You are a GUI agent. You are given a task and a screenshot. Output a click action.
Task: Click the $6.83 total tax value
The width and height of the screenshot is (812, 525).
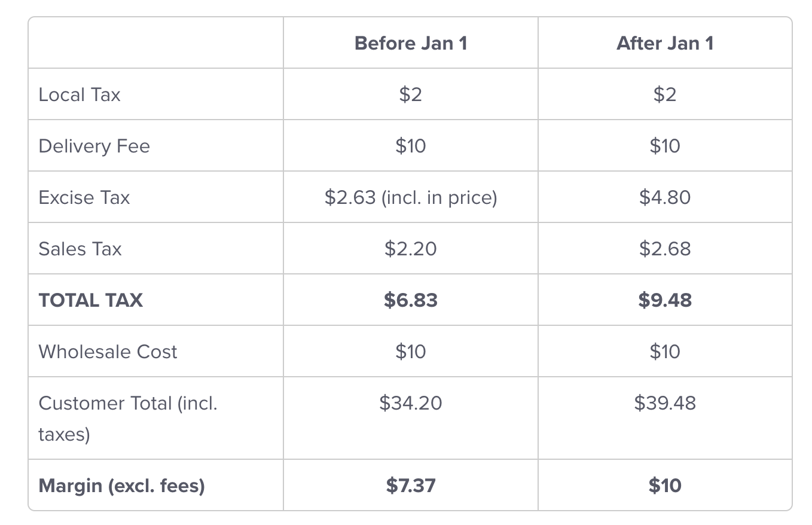[x=410, y=300]
